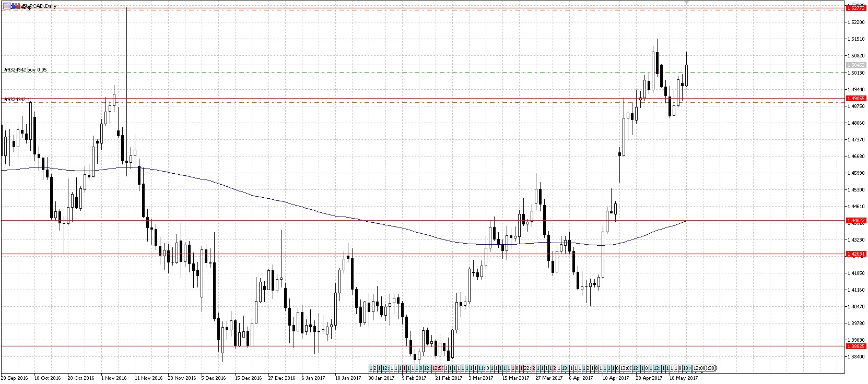Image resolution: width=868 pixels, height=384 pixels.
Task: Click the 22: news event marker
Action: point(527,368)
